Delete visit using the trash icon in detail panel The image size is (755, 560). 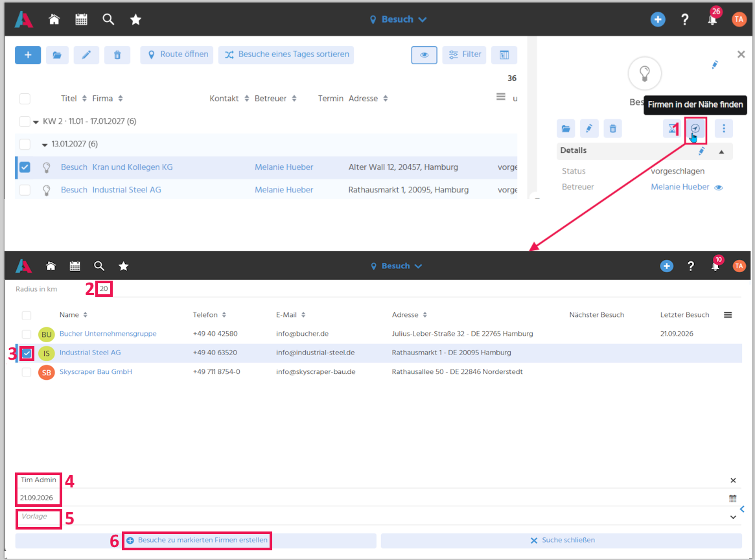[612, 128]
